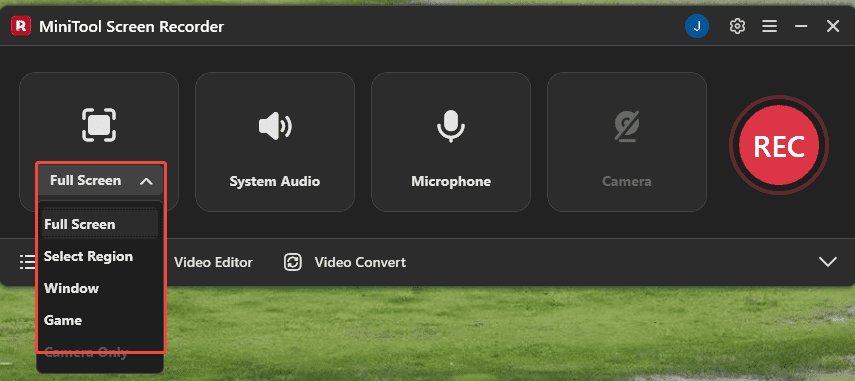Toggle the System Audio card
Image resolution: width=855 pixels, height=381 pixels.
point(275,142)
